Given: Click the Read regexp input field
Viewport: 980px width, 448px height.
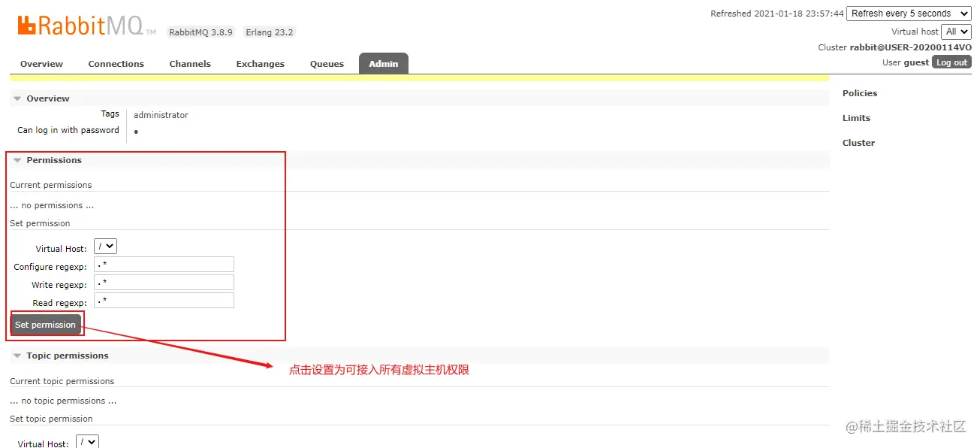Looking at the screenshot, I should (164, 301).
